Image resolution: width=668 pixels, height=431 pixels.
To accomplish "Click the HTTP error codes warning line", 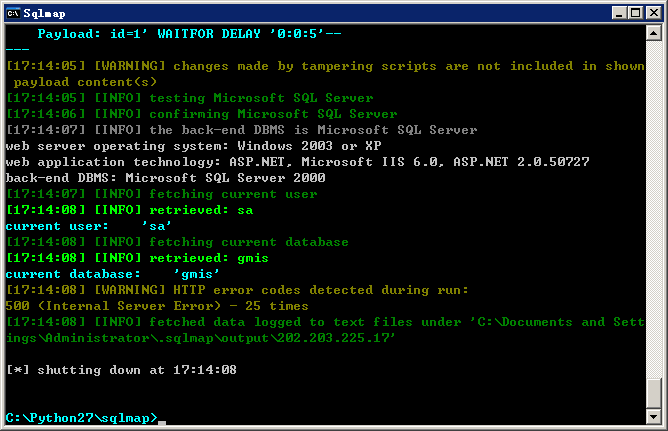I will (237, 290).
